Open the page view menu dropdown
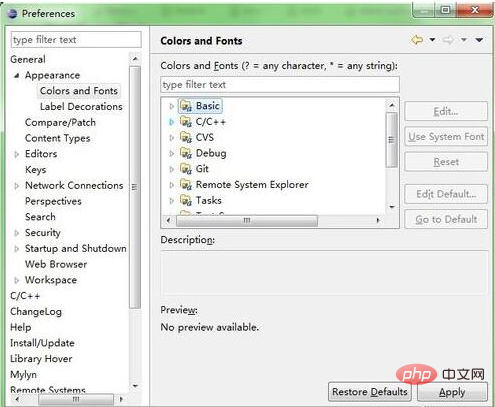 [x=479, y=40]
